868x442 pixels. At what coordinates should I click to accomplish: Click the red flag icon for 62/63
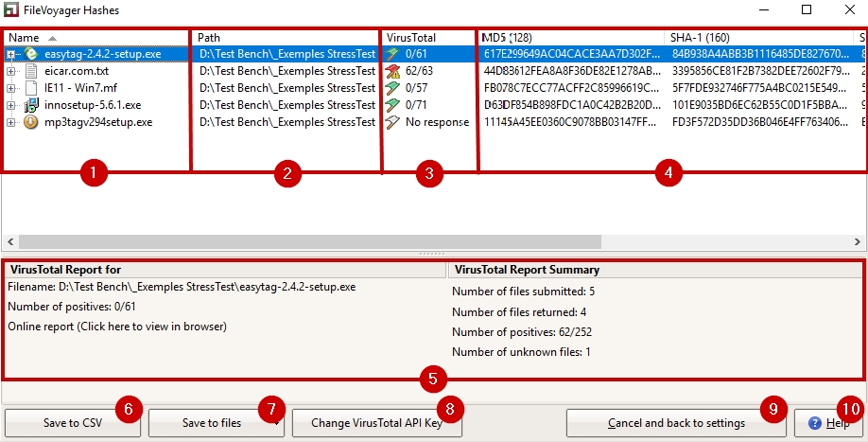coord(393,71)
